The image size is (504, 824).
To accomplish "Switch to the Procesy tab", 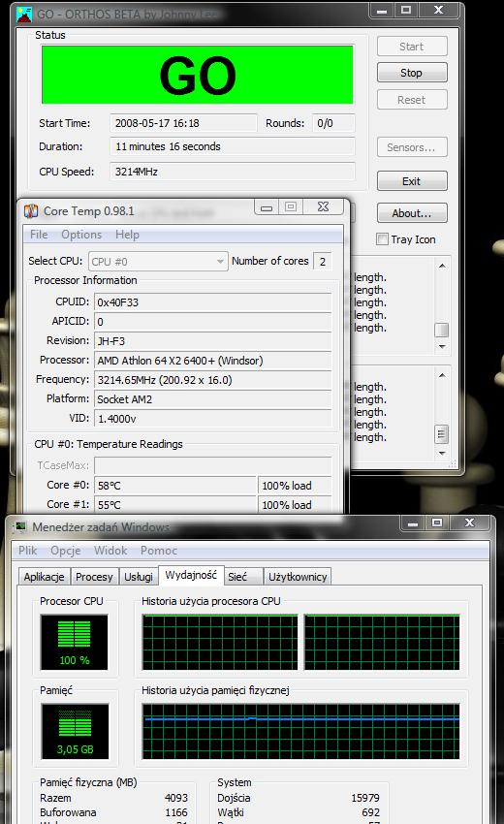I will (94, 577).
